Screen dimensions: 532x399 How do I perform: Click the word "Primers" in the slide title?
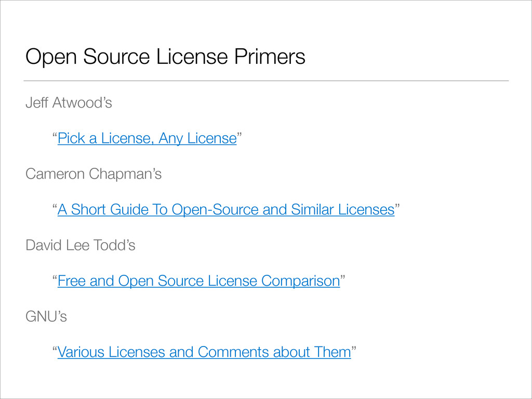tap(270, 57)
